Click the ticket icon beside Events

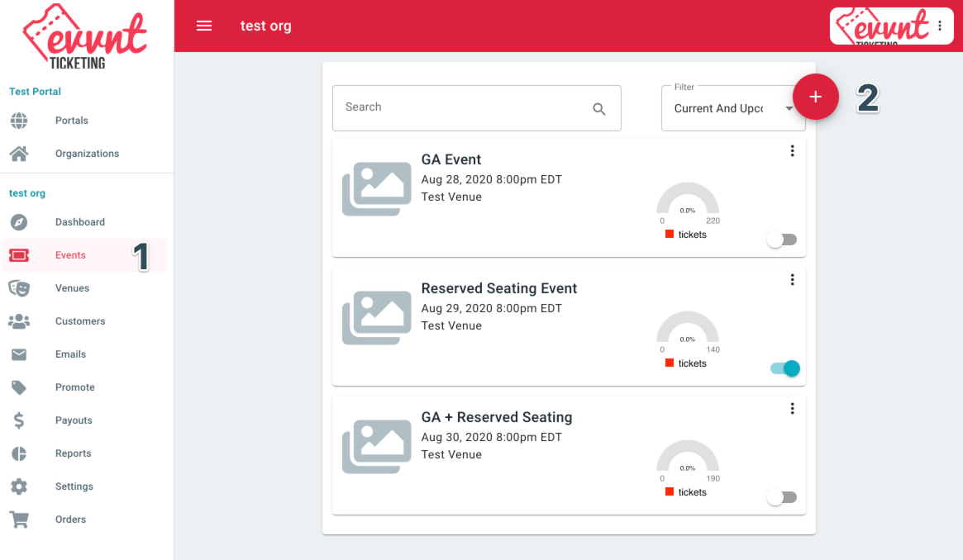pos(19,255)
